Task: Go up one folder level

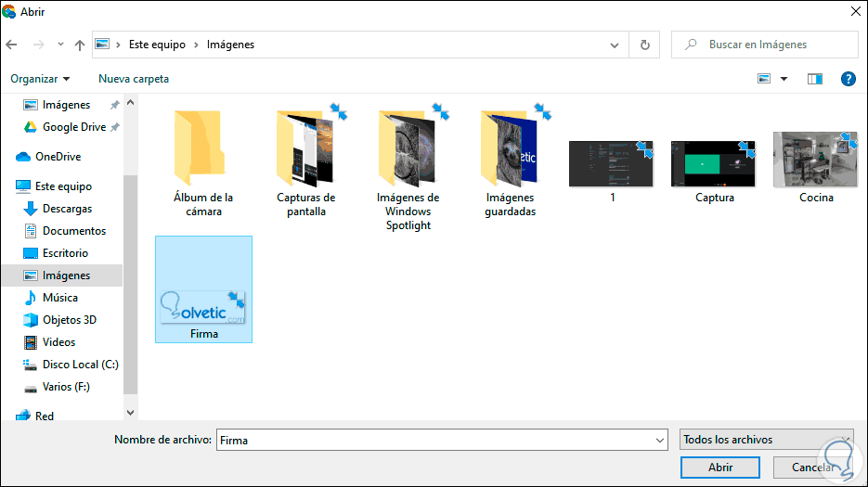Action: tap(80, 45)
